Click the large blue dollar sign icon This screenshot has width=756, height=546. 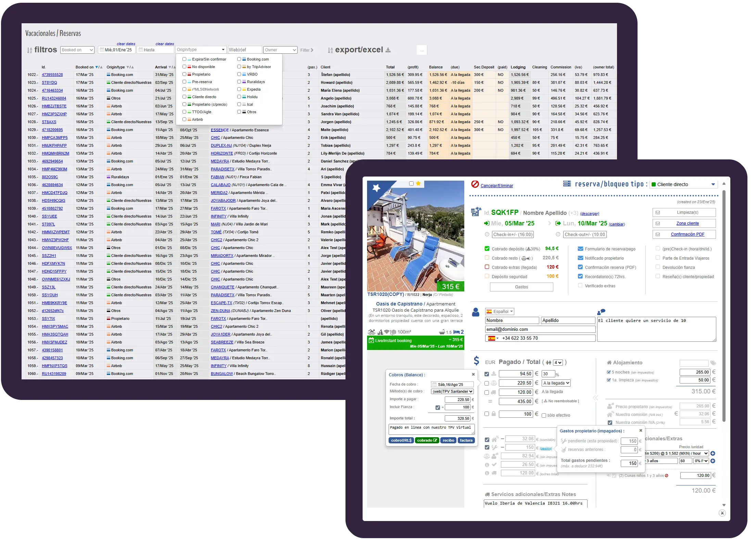point(476,361)
